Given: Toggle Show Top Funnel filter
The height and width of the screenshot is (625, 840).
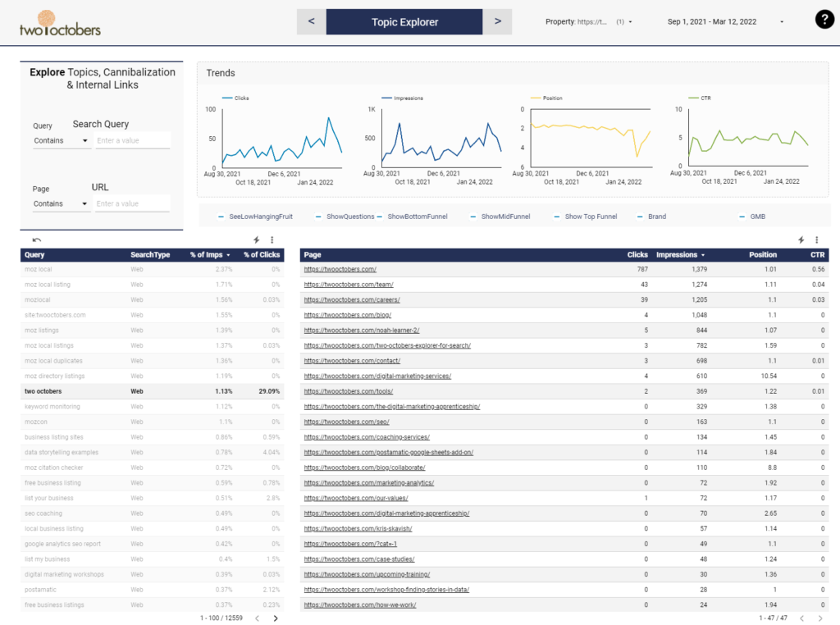Looking at the screenshot, I should [585, 217].
